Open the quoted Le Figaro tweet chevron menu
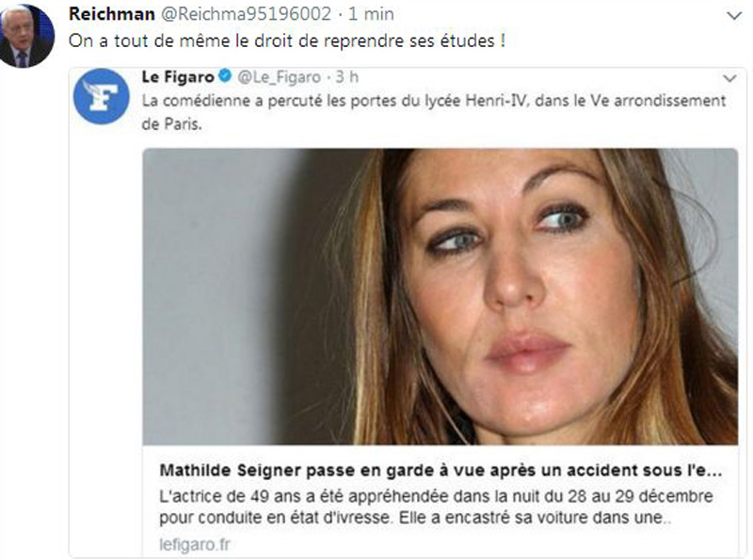This screenshot has height=560, width=753. click(729, 78)
